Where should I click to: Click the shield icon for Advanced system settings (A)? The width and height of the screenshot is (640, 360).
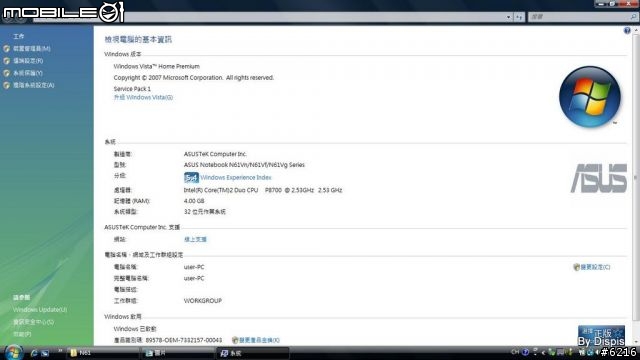click(6, 85)
